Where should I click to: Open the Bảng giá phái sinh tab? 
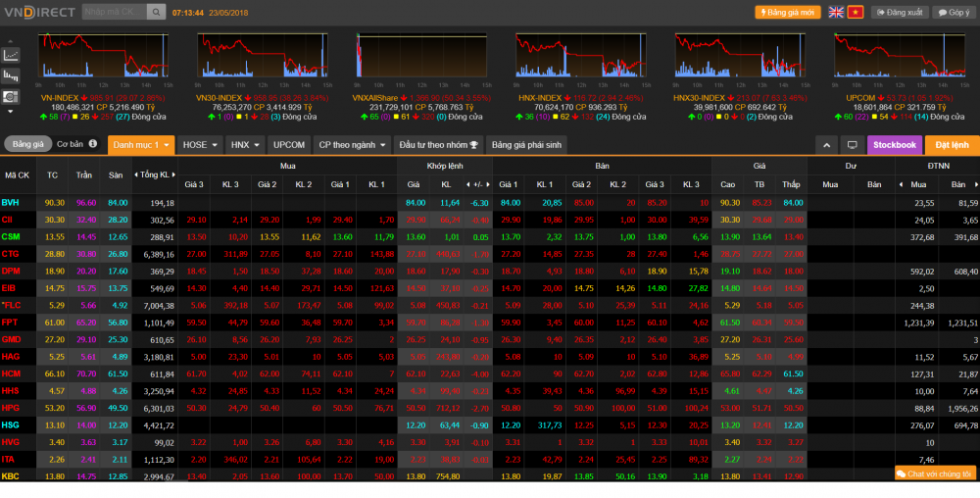pyautogui.click(x=526, y=145)
